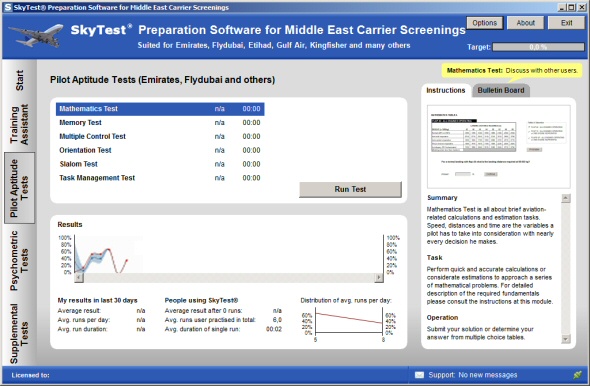The width and height of the screenshot is (590, 386).
Task: Click the Summary heading in instructions
Action: (442, 198)
